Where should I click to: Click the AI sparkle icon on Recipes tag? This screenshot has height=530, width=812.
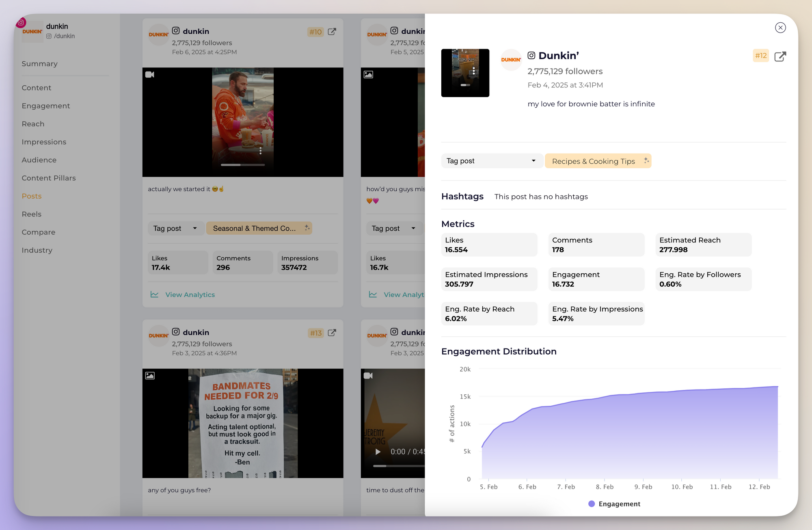click(646, 160)
